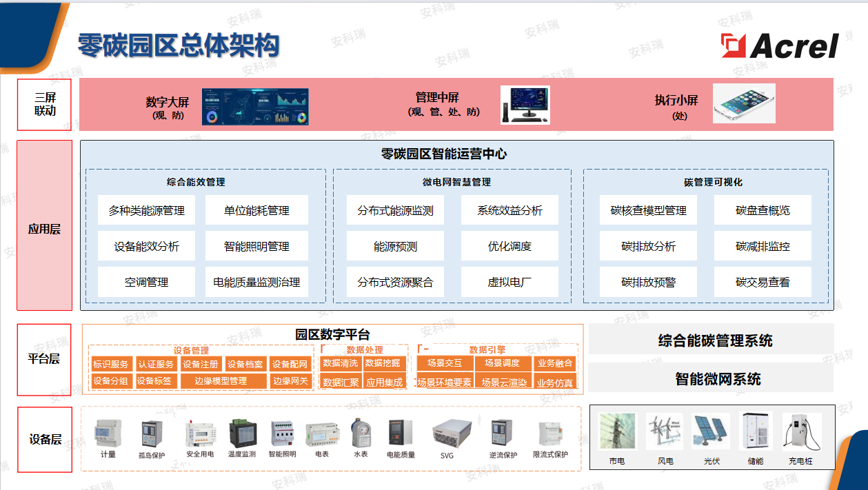Click the Acrel logo
Viewport: 868px width, 490px height.
pos(780,46)
